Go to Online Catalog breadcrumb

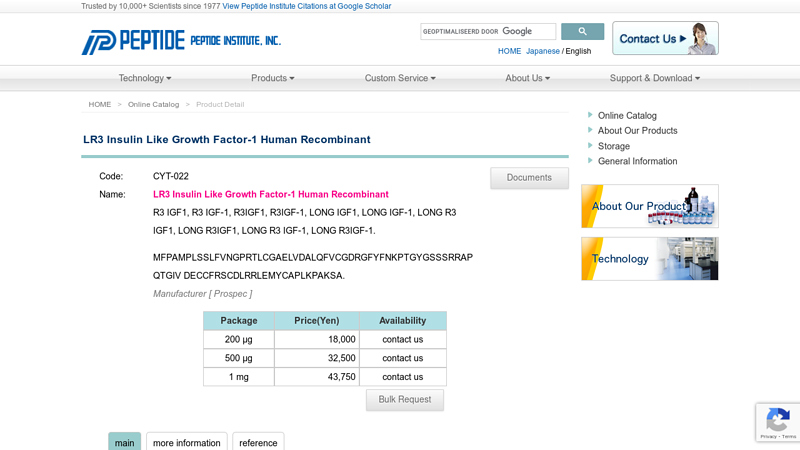click(x=153, y=104)
